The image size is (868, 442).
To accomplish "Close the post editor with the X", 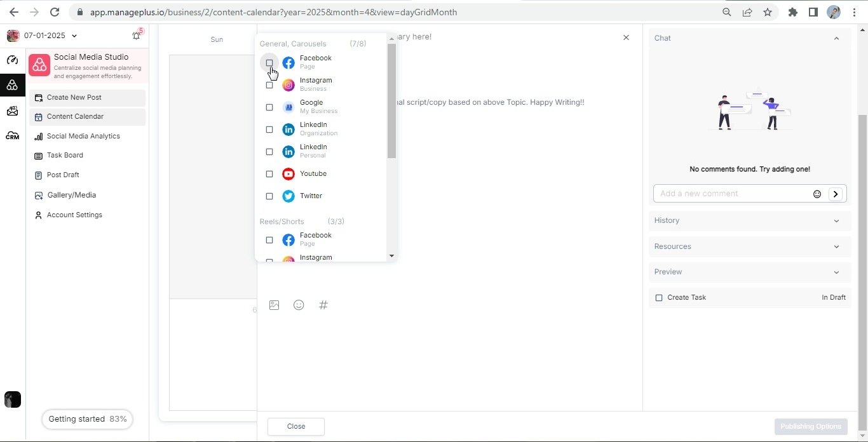I will [x=626, y=37].
